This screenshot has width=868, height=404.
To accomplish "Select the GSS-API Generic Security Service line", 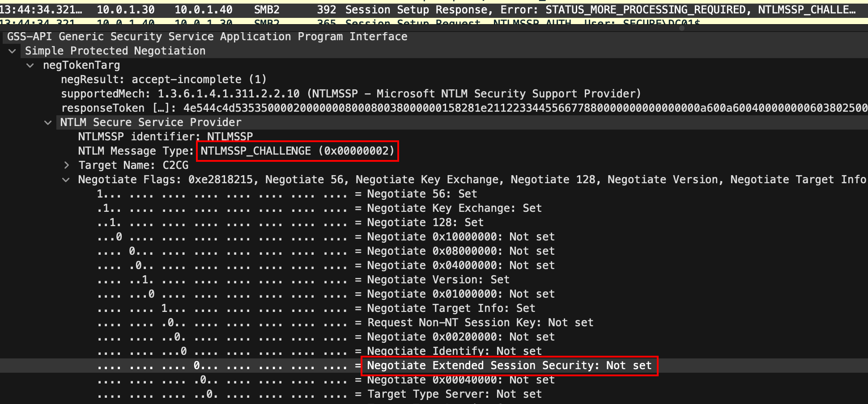I will [207, 37].
